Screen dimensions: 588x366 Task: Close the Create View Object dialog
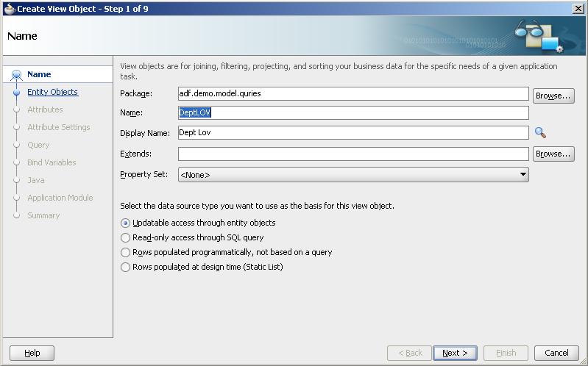578,9
